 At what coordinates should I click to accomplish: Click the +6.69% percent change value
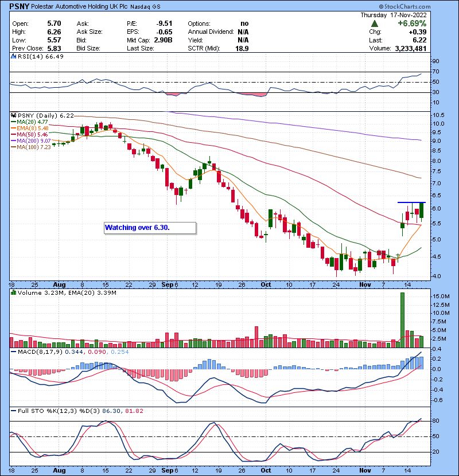tap(412, 24)
